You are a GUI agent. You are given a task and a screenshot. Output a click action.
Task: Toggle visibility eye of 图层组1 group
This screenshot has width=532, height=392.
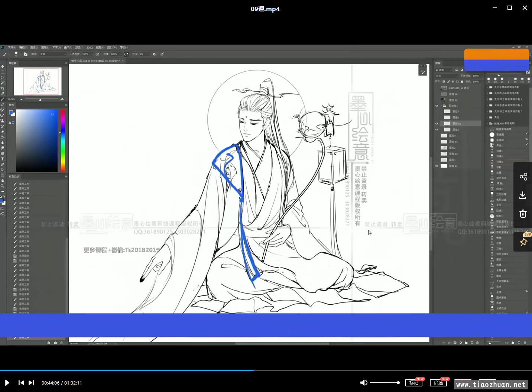tap(437, 106)
